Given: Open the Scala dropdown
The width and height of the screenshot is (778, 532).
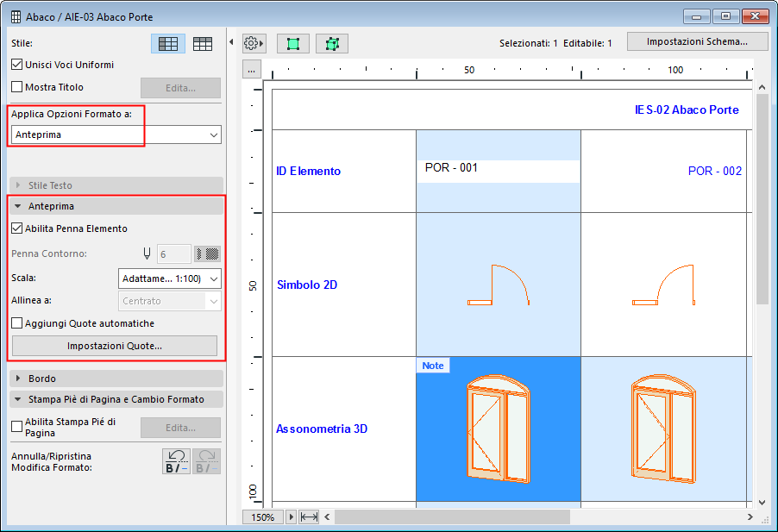Looking at the screenshot, I should [170, 279].
